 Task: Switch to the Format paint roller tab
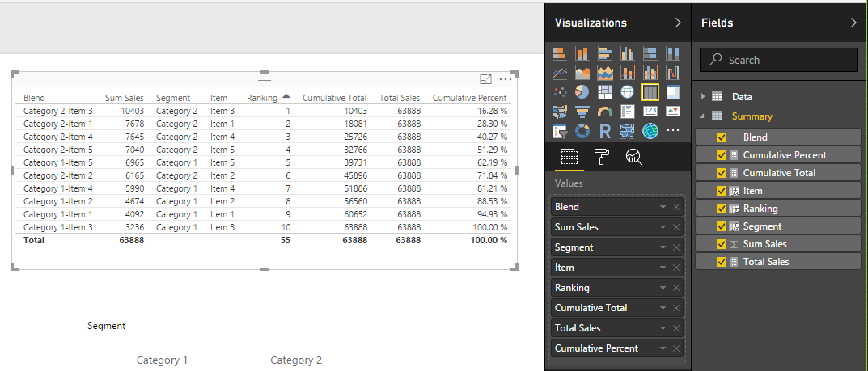click(602, 157)
